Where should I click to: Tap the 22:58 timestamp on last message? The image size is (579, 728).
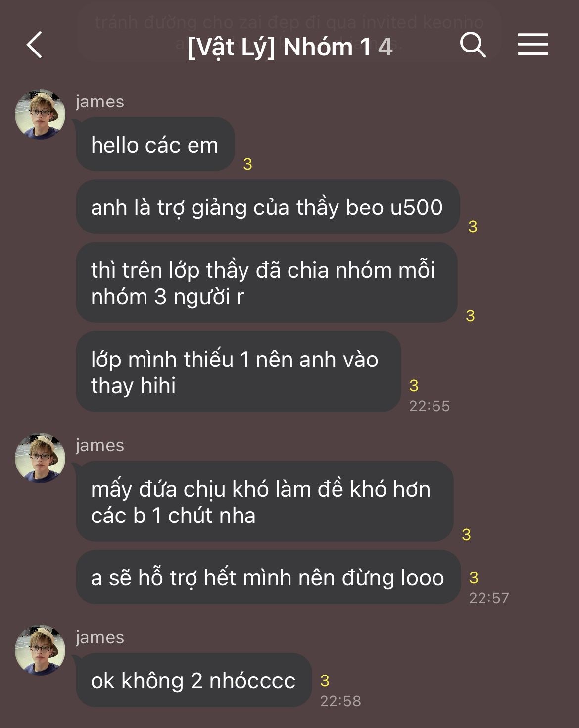(x=340, y=701)
